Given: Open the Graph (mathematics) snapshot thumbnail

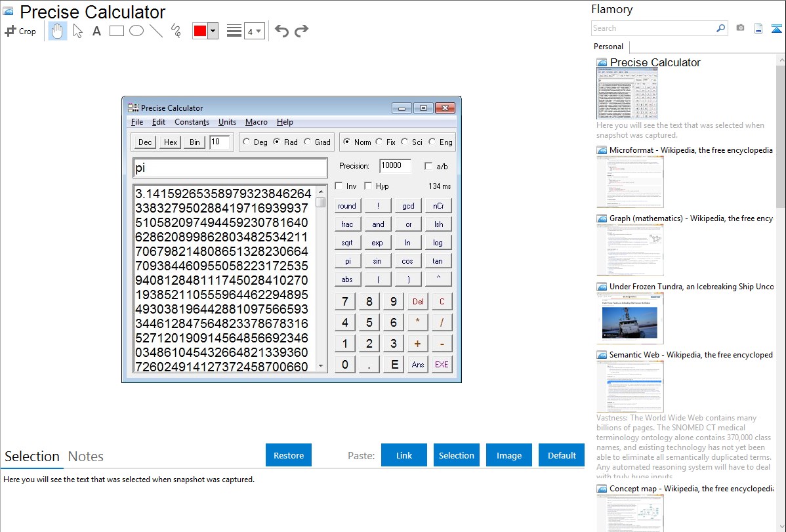Looking at the screenshot, I should (x=630, y=250).
